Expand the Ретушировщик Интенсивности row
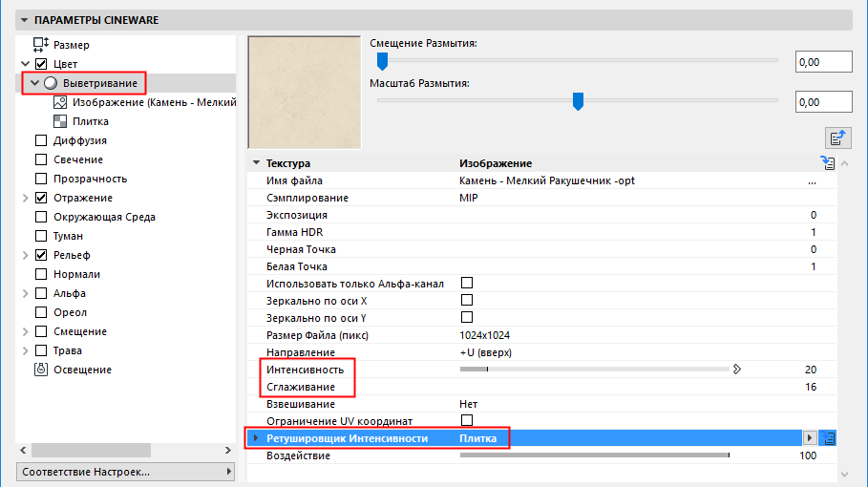This screenshot has width=868, height=487. (x=256, y=437)
